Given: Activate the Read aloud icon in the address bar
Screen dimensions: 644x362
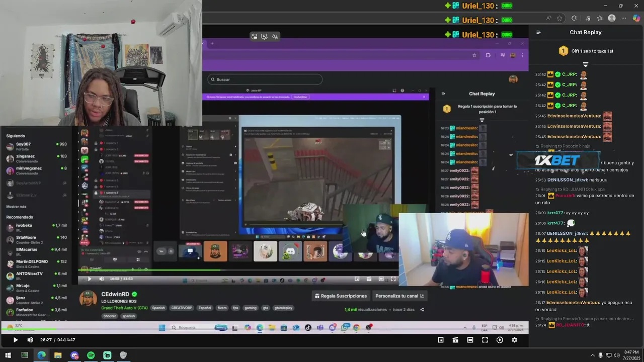Looking at the screenshot, I should point(549,18).
